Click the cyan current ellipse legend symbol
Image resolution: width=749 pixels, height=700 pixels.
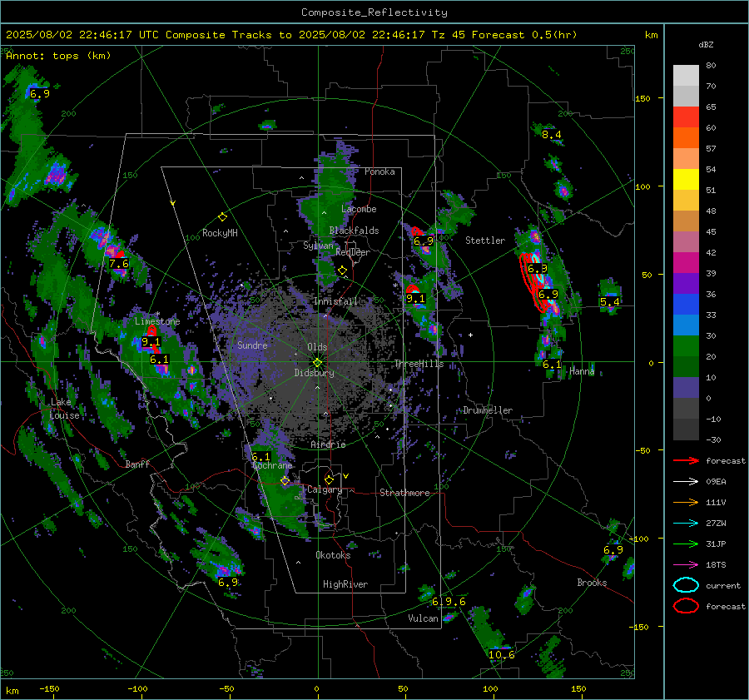point(686,585)
